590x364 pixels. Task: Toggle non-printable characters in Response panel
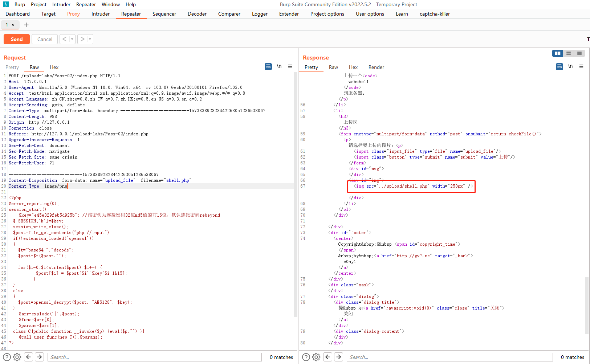pos(570,66)
